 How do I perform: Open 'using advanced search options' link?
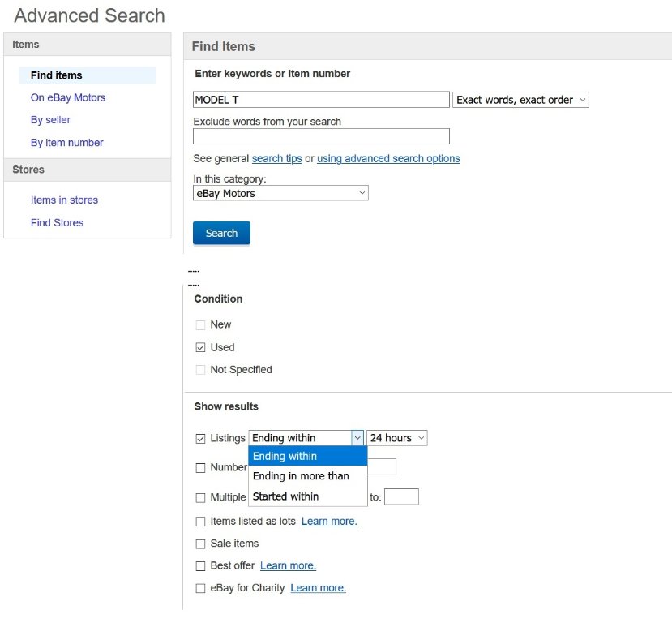[388, 159]
